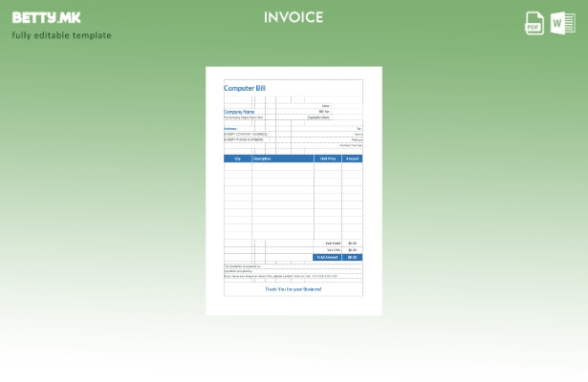
Task: Click the 'Unit Price' column header
Action: [x=328, y=159]
